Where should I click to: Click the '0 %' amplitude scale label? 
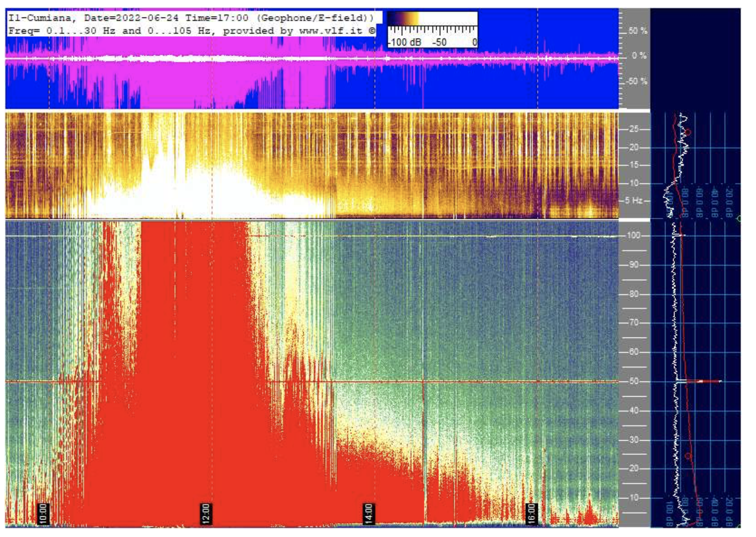point(639,56)
